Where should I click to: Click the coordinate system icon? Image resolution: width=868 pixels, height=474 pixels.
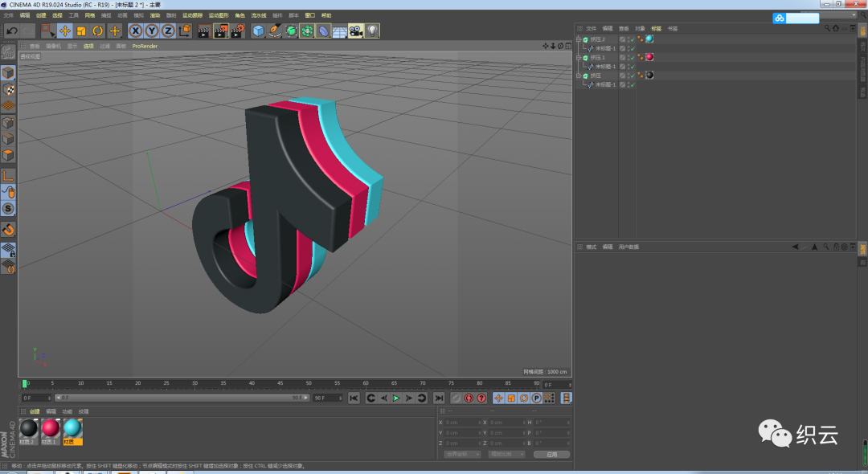click(x=184, y=31)
